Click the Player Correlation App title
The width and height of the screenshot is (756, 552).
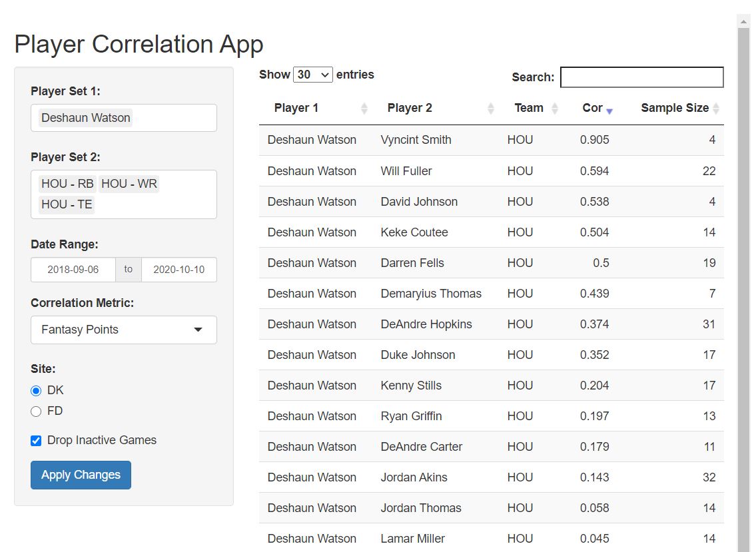pyautogui.click(x=139, y=45)
